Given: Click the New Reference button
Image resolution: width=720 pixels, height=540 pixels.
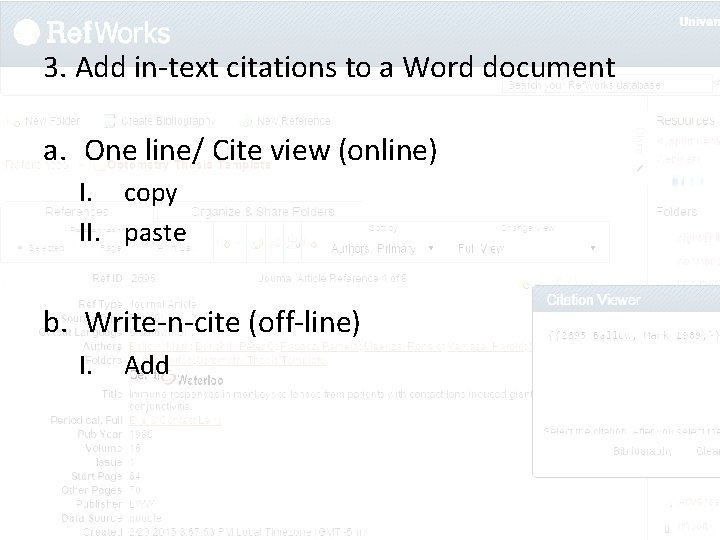Looking at the screenshot, I should 285,121.
